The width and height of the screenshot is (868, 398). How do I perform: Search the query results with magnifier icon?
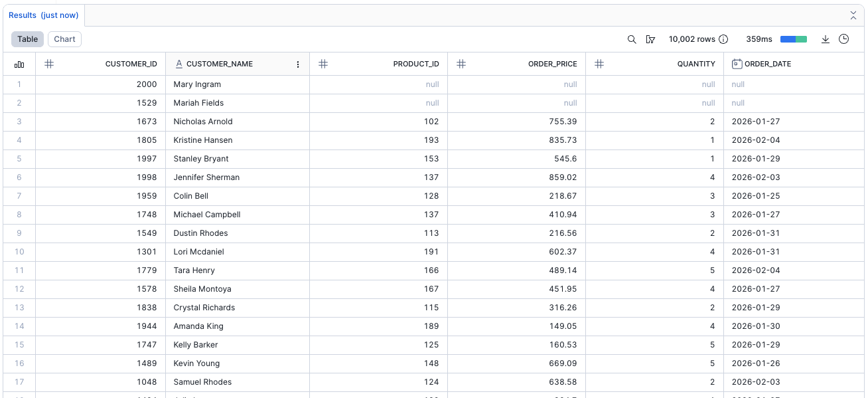tap(632, 39)
